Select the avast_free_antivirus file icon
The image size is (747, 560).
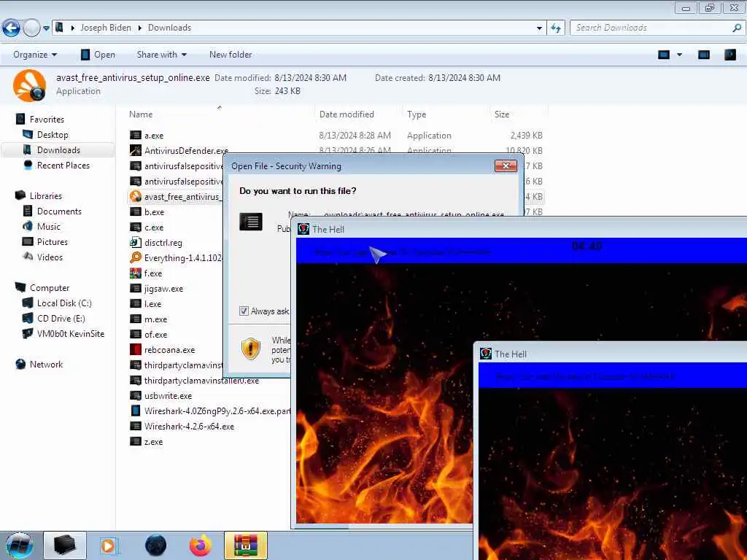pos(136,196)
